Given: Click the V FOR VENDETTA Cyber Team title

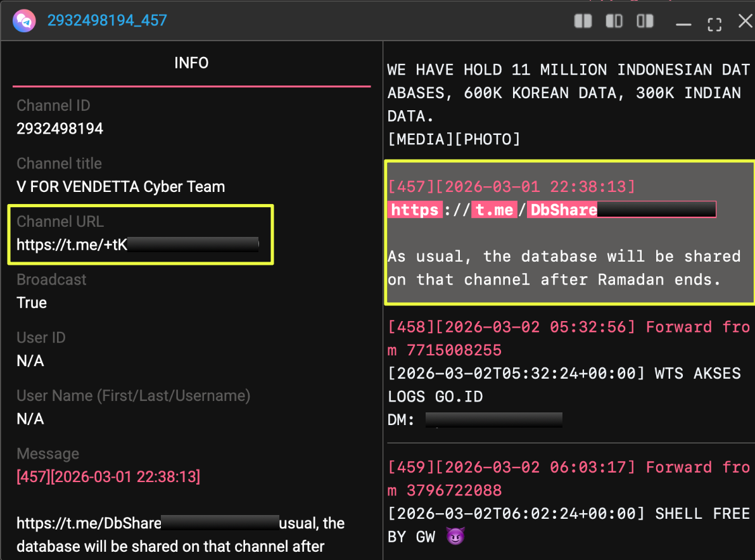Looking at the screenshot, I should (x=120, y=187).
